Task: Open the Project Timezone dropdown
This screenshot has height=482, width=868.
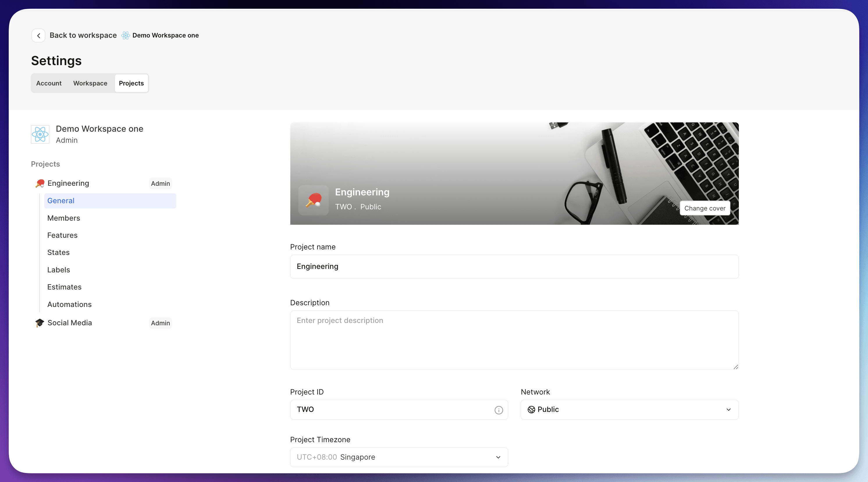Action: point(399,457)
